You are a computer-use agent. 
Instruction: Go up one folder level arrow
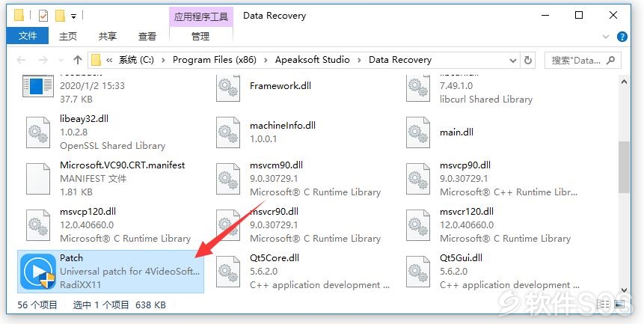click(x=78, y=60)
